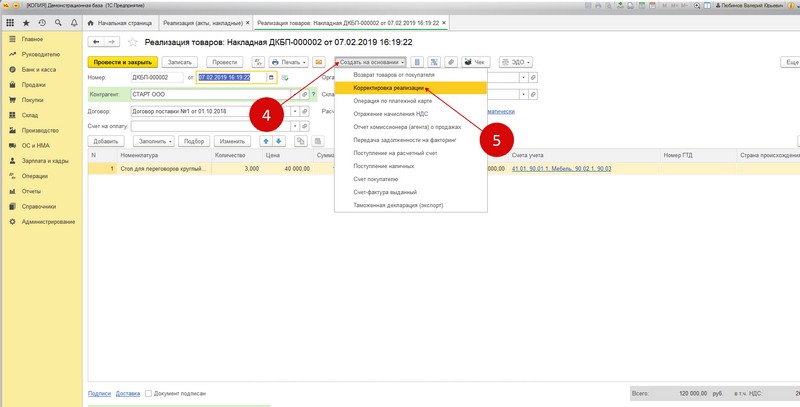800x407 pixels.
Task: Open Банк и касса section
Action: click(39, 69)
